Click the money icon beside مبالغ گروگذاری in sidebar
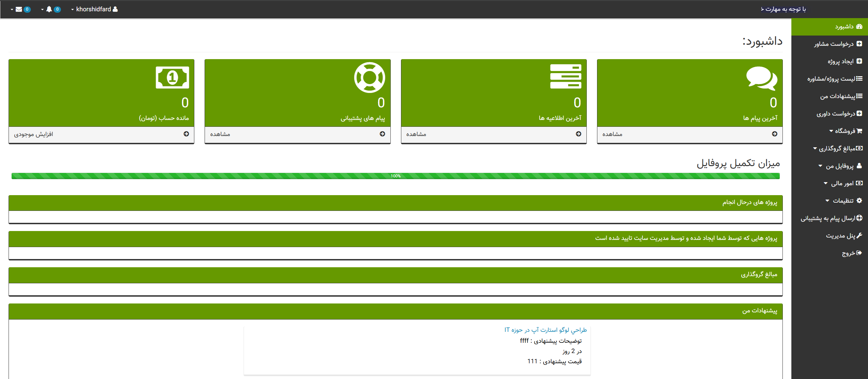 (859, 148)
